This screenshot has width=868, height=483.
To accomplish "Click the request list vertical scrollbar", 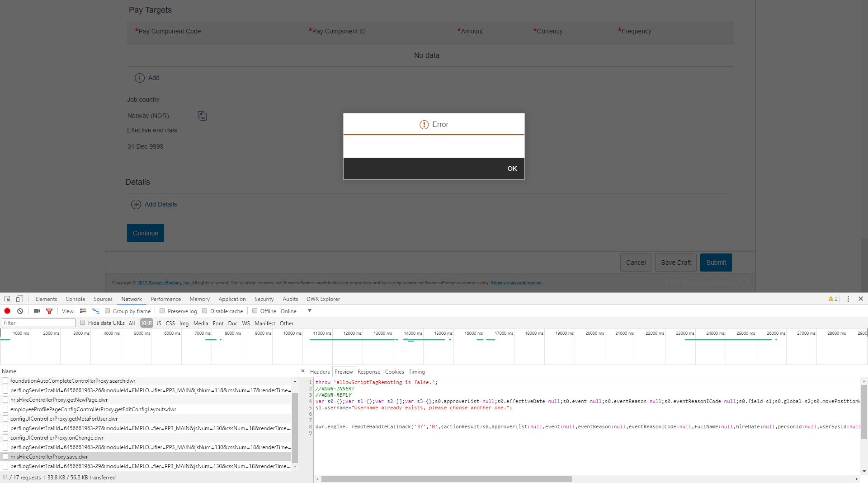I will (295, 427).
